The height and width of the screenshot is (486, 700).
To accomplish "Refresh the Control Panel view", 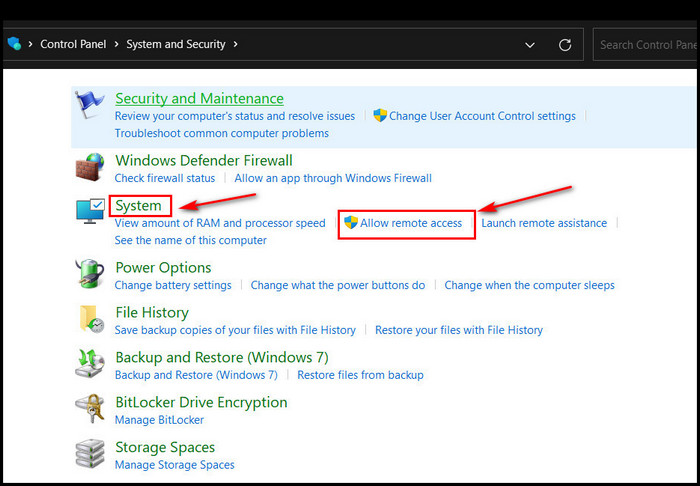I will click(x=565, y=45).
